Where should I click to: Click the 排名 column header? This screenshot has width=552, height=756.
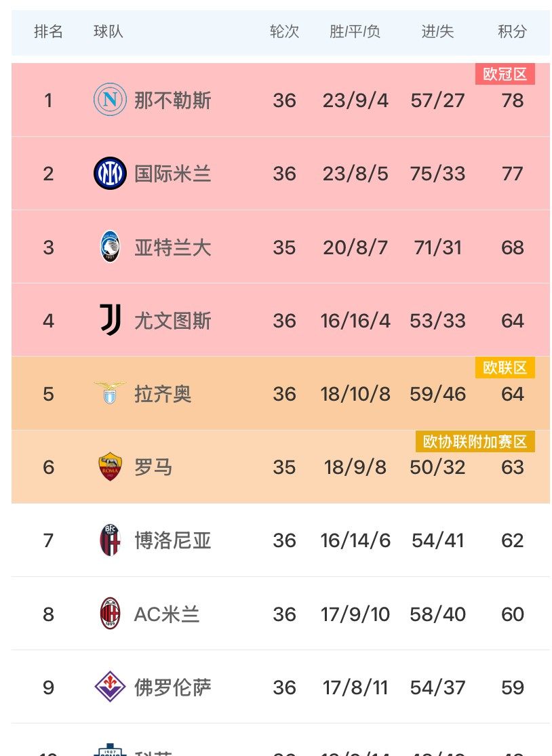49,31
